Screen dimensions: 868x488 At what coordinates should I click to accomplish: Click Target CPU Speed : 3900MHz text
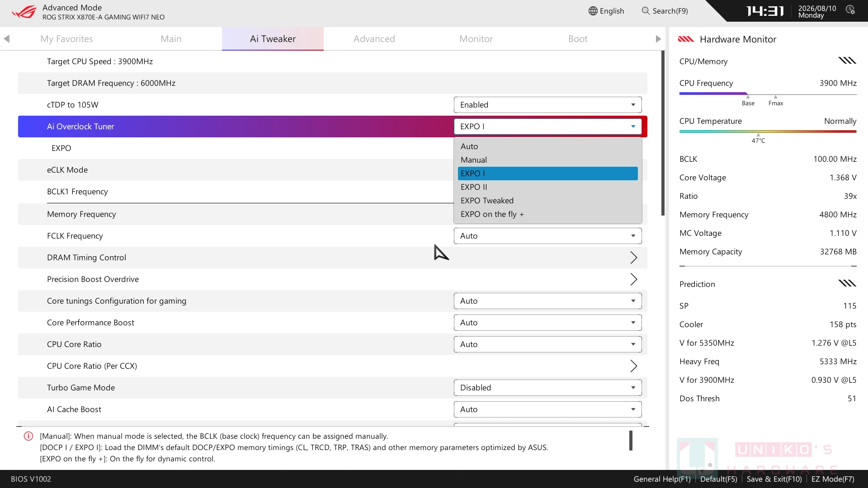[x=100, y=61]
